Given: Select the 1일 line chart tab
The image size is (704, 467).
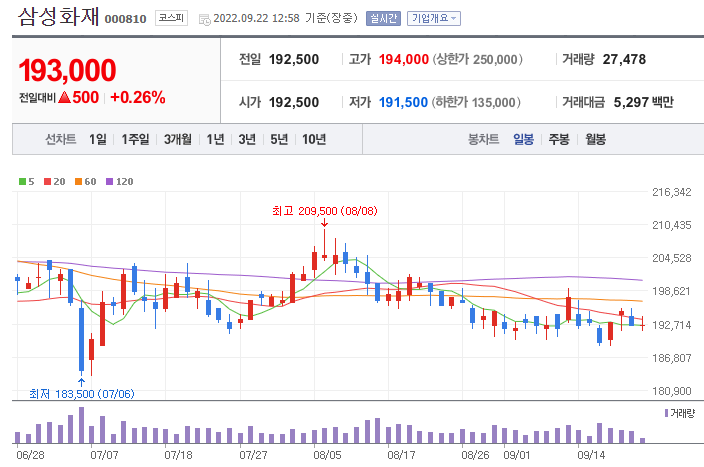Looking at the screenshot, I should (98, 139).
